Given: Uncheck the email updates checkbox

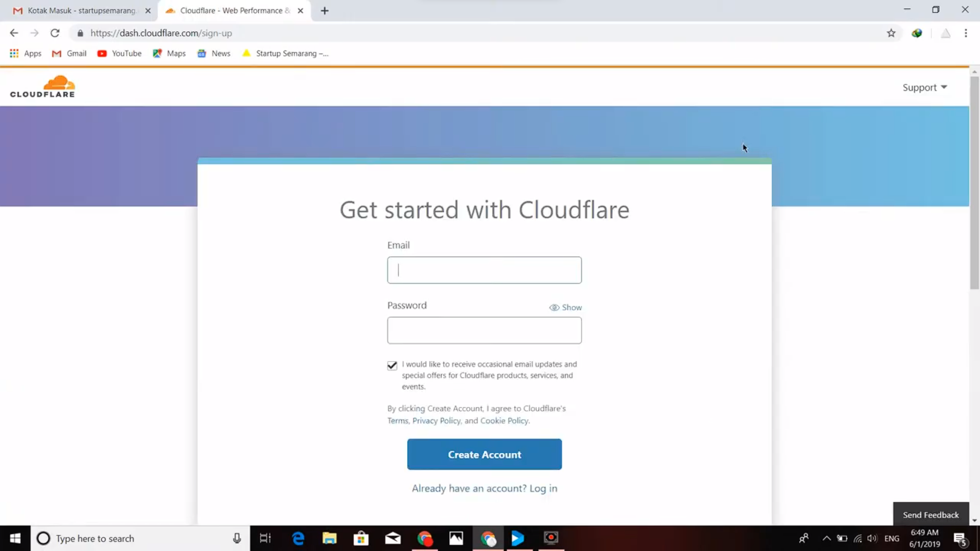Looking at the screenshot, I should [x=392, y=365].
